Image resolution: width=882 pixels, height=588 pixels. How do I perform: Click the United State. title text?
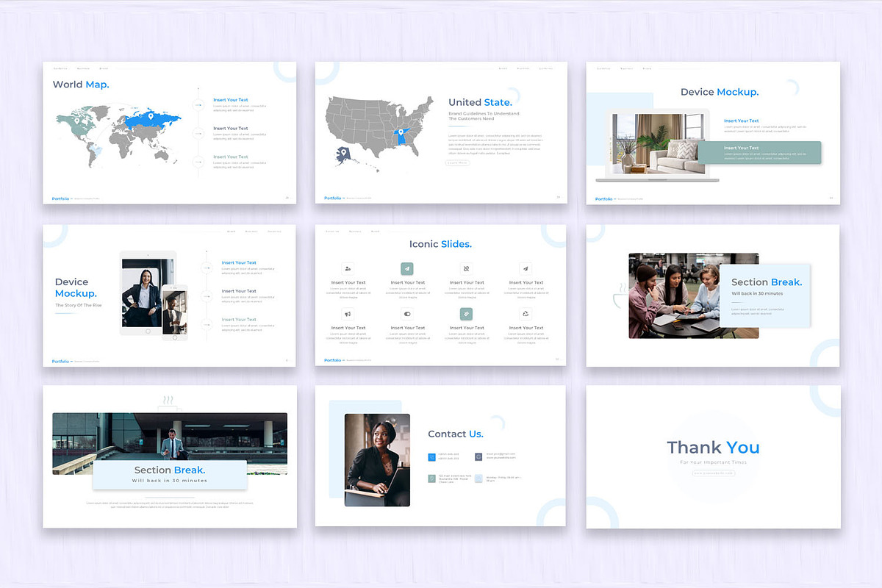(x=480, y=102)
